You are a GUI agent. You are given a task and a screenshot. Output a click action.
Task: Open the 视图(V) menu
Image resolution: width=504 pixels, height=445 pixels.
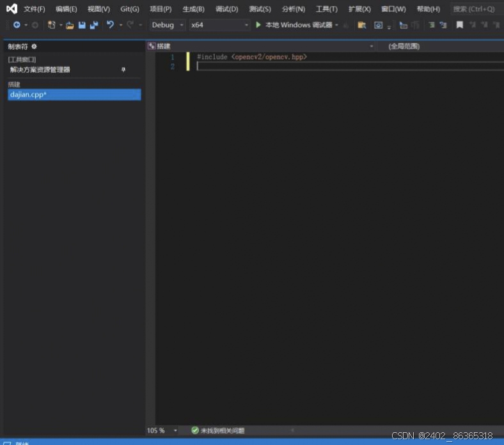coord(98,9)
